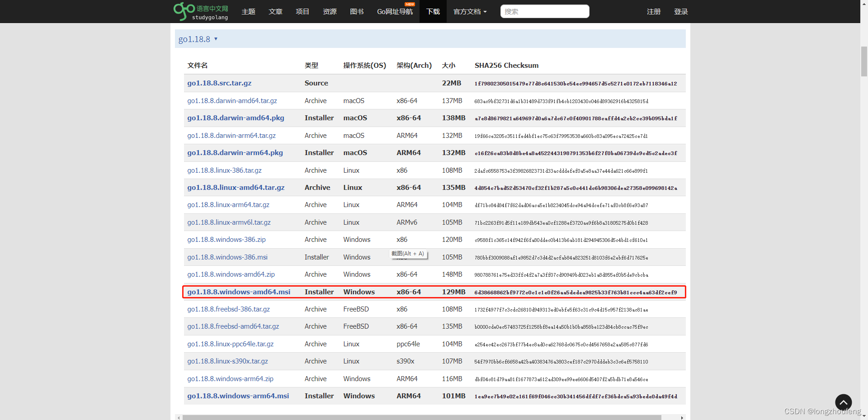The image size is (868, 420).
Task: Click the SHA256 Checksum column header
Action: [x=506, y=66]
